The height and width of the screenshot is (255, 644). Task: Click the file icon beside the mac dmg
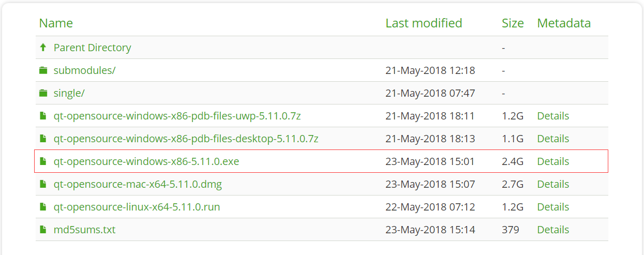click(43, 184)
